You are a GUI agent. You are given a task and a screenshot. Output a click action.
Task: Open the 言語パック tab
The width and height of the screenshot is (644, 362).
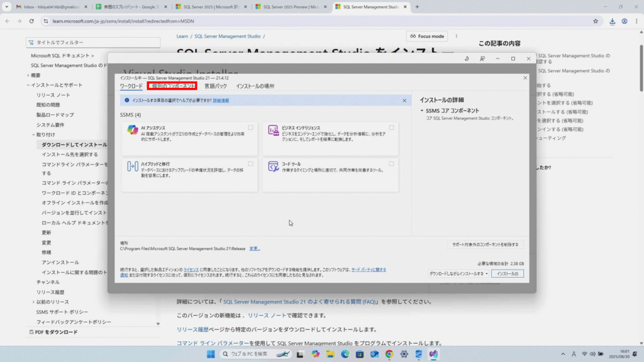tap(216, 86)
